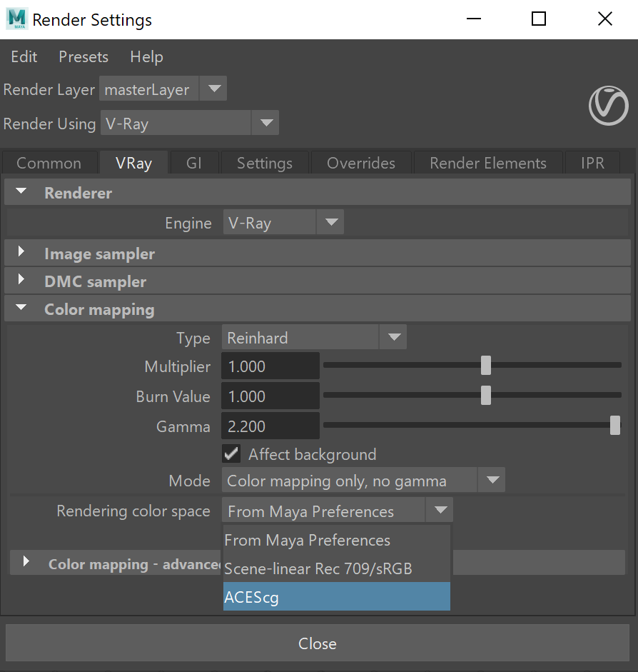Close the Render Settings window with X
The width and height of the screenshot is (638, 672).
(605, 19)
